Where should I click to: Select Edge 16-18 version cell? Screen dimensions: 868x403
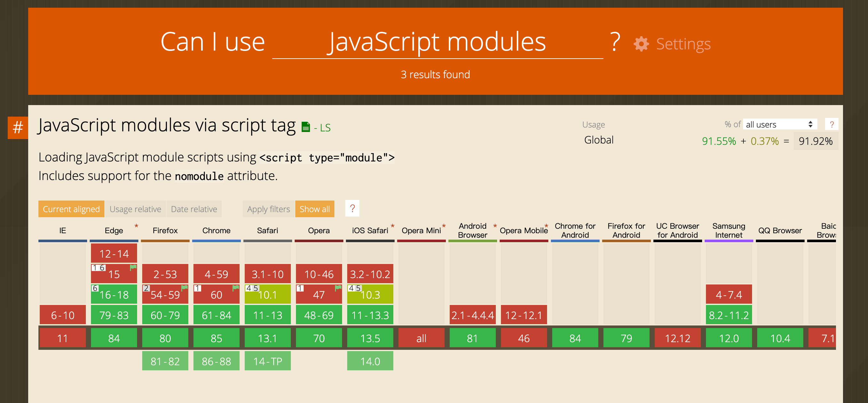(x=114, y=294)
